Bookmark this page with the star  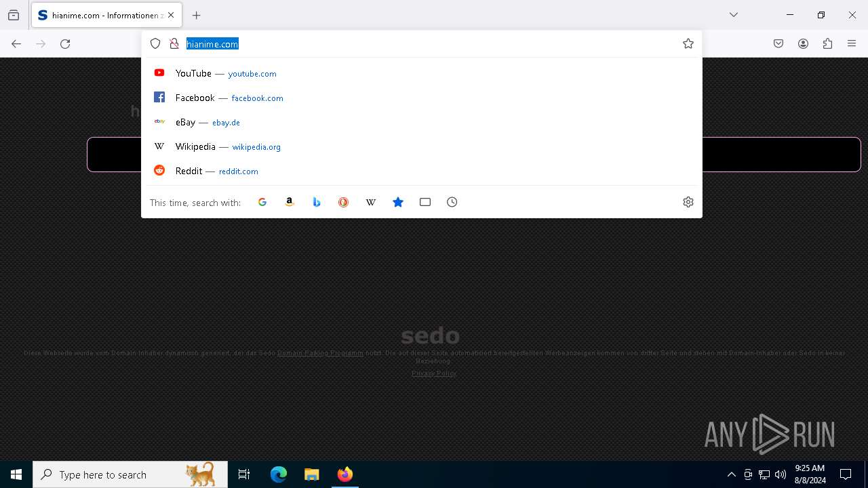[688, 44]
